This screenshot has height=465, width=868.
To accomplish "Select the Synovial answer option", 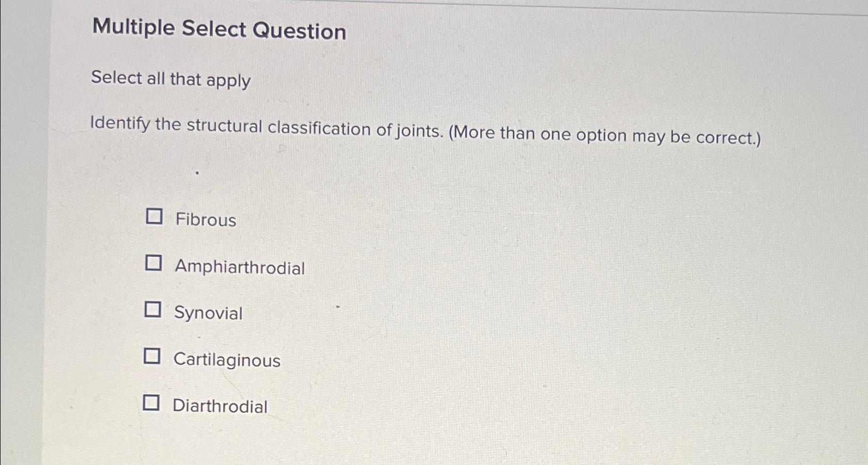I will (x=153, y=310).
